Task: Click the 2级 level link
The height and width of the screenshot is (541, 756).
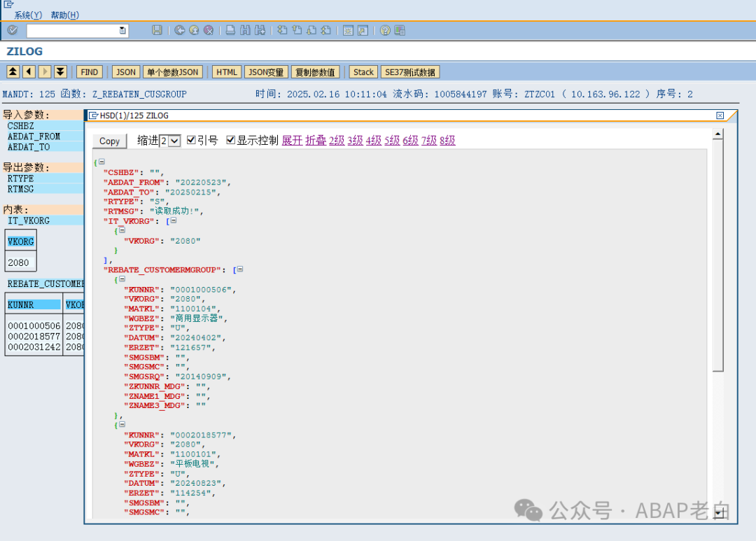Action: [337, 140]
